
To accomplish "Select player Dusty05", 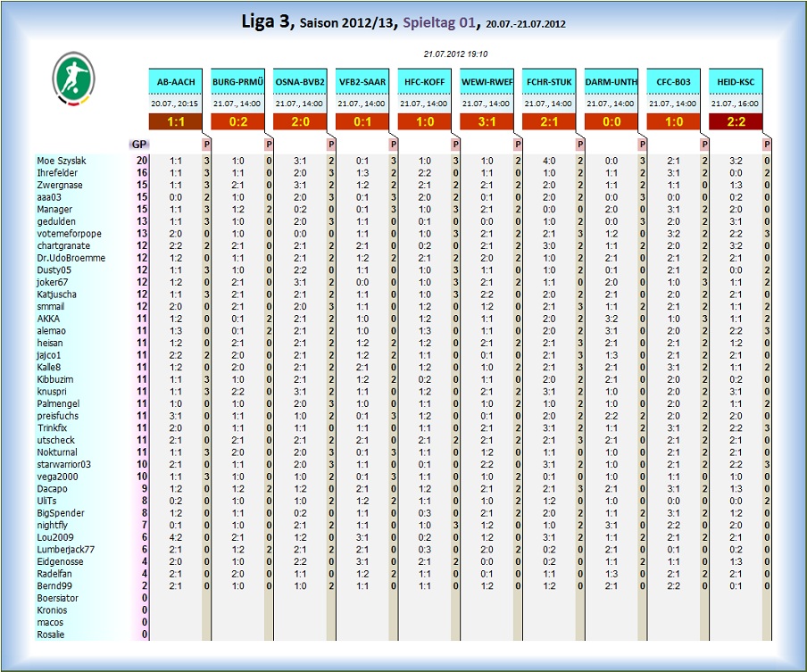I will pos(54,270).
